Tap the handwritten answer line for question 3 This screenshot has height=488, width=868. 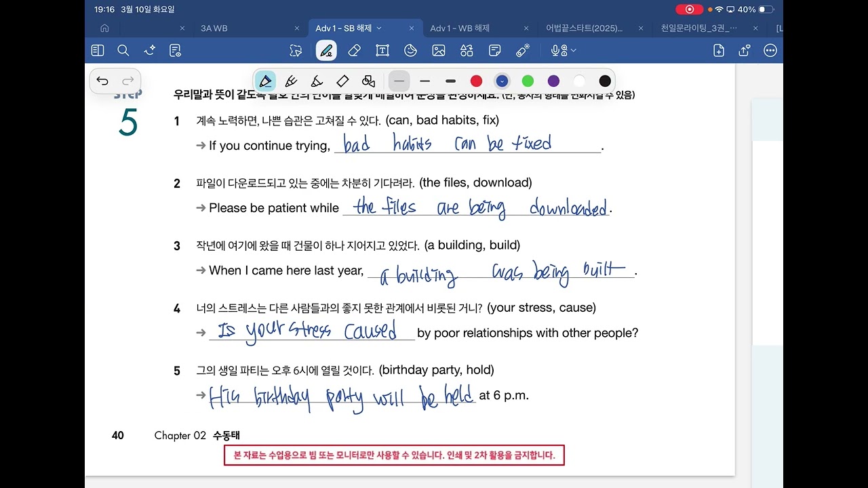pos(500,272)
